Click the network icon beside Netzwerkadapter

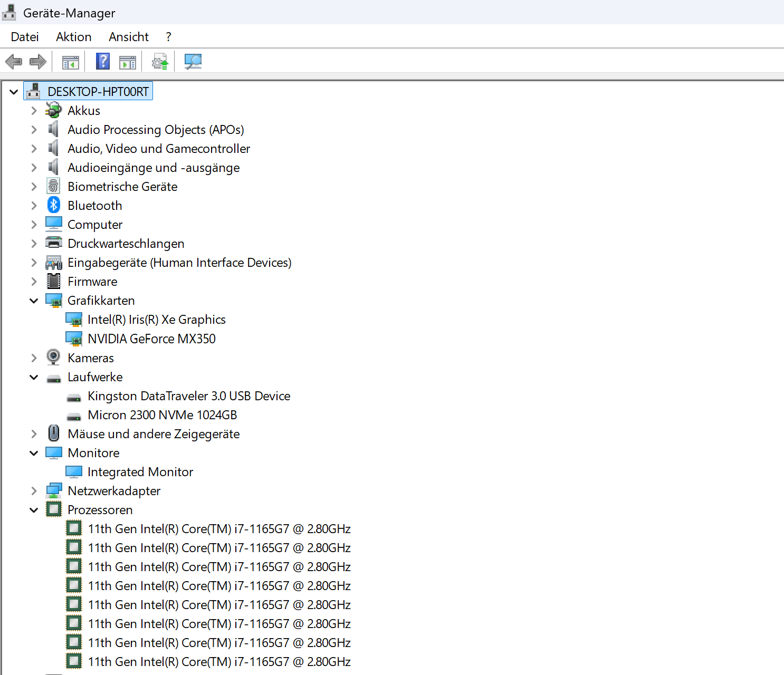click(54, 491)
